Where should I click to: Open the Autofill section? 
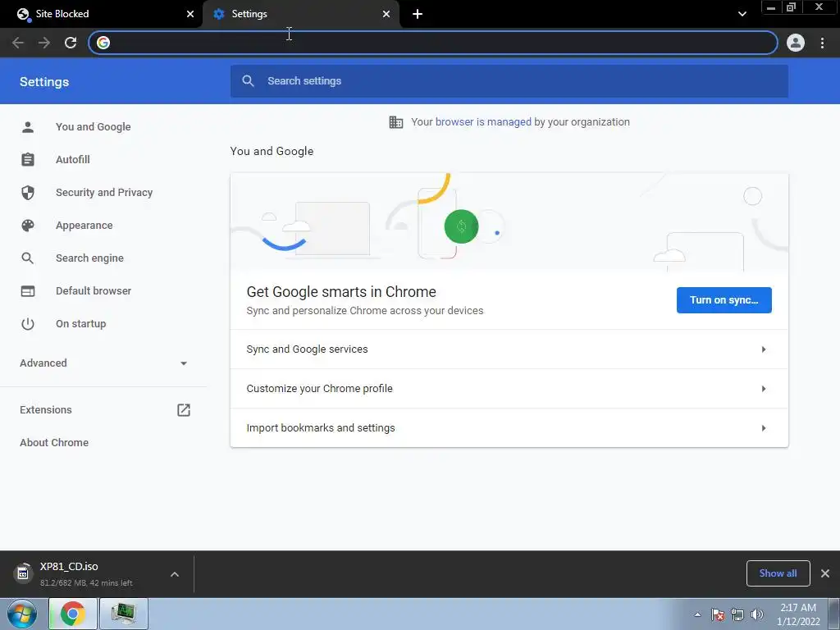(x=72, y=160)
